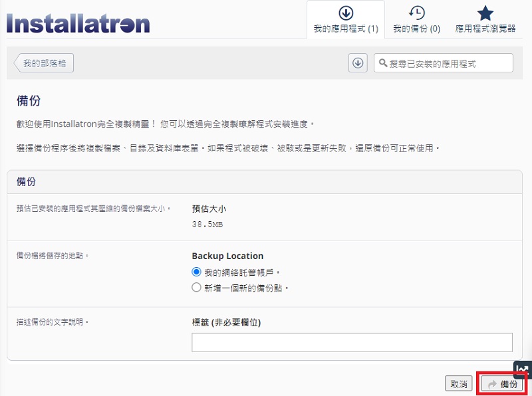
Task: Click the 備份檔將儲存的地點 description text
Action: (x=53, y=256)
